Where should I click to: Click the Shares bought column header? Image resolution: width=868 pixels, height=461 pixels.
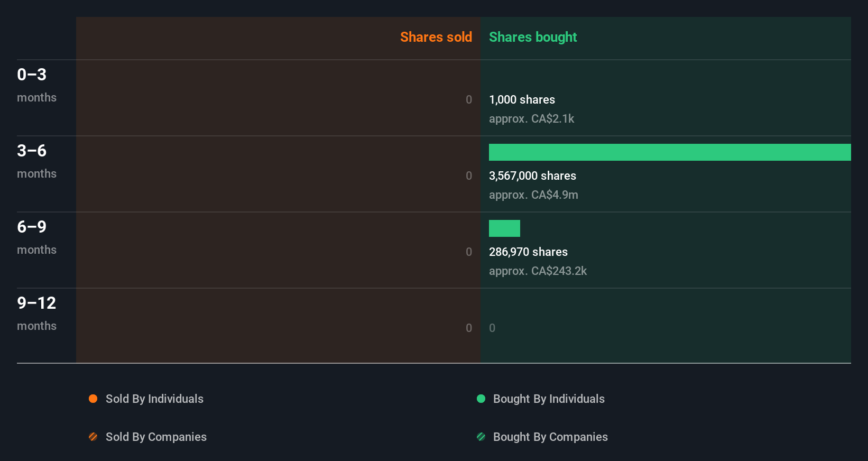533,37
